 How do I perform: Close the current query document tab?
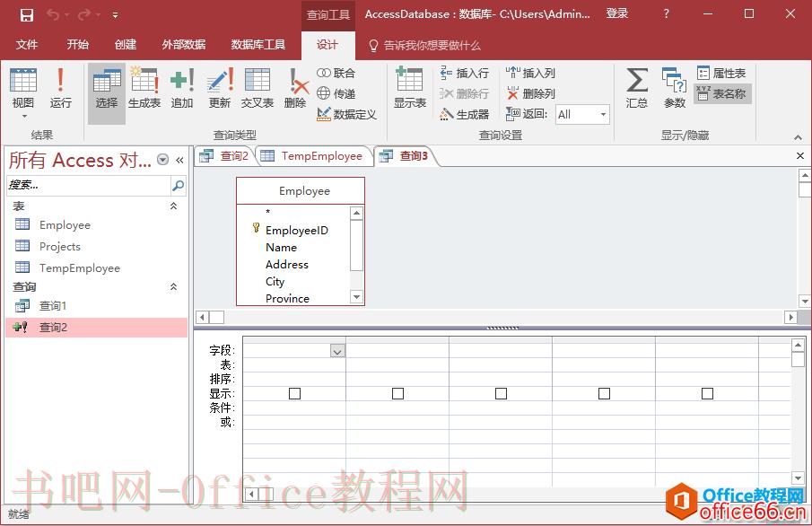coord(800,155)
